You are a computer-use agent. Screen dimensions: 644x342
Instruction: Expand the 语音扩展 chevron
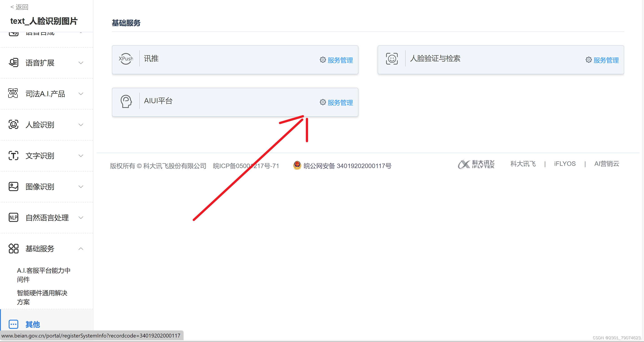(81, 63)
